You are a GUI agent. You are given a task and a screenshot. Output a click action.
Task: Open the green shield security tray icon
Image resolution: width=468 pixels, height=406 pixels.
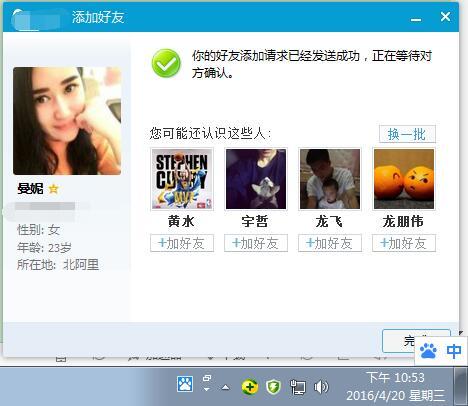tap(273, 387)
